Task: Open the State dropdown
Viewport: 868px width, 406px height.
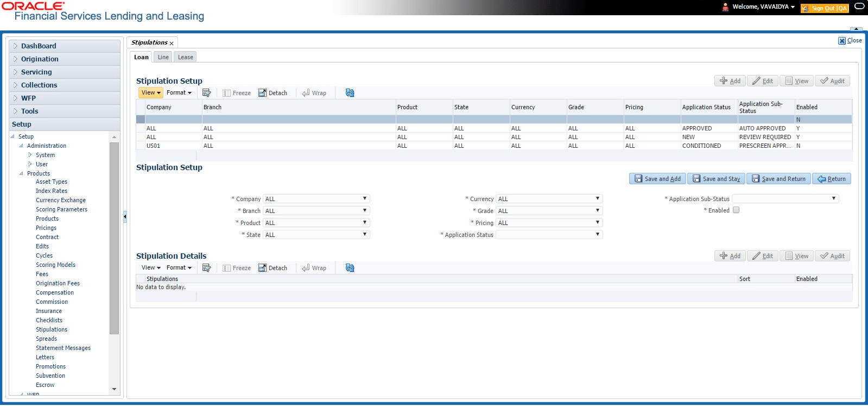Action: click(316, 235)
